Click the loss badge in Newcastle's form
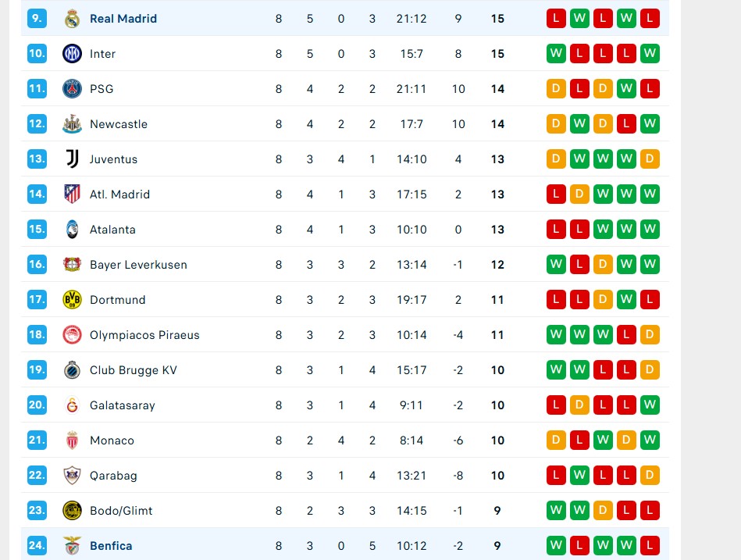Image resolution: width=741 pixels, height=560 pixels. pos(626,124)
